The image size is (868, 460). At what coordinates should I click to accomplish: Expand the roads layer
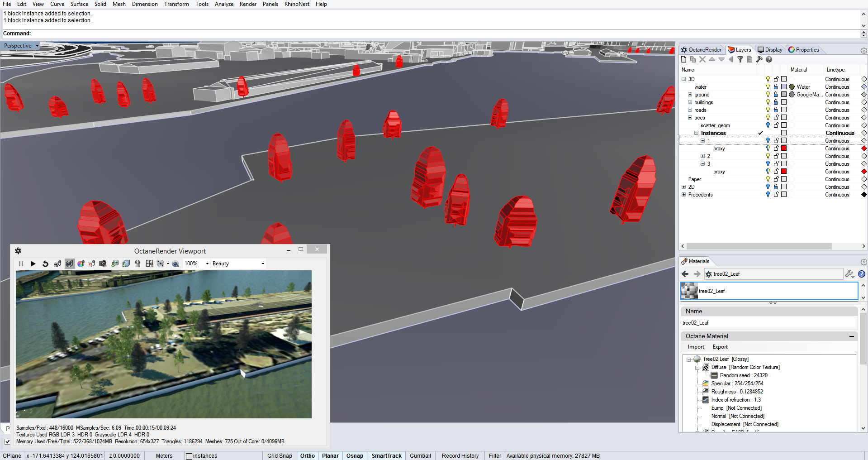(x=690, y=110)
